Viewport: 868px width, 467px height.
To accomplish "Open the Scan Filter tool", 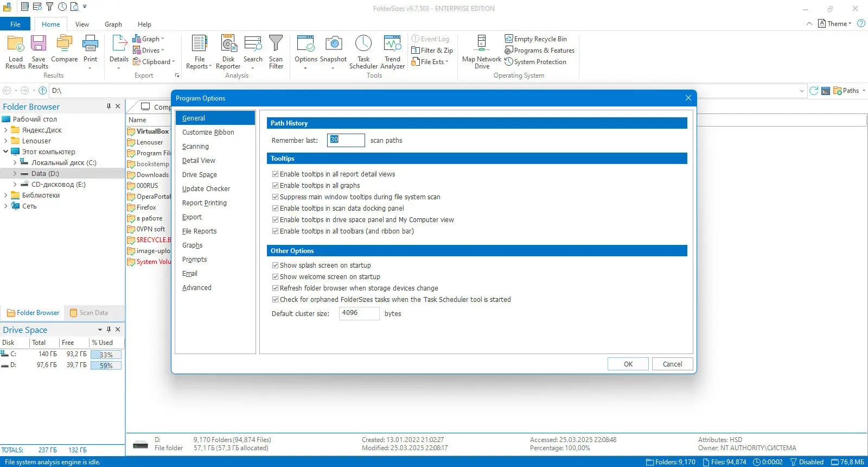I will 276,52.
